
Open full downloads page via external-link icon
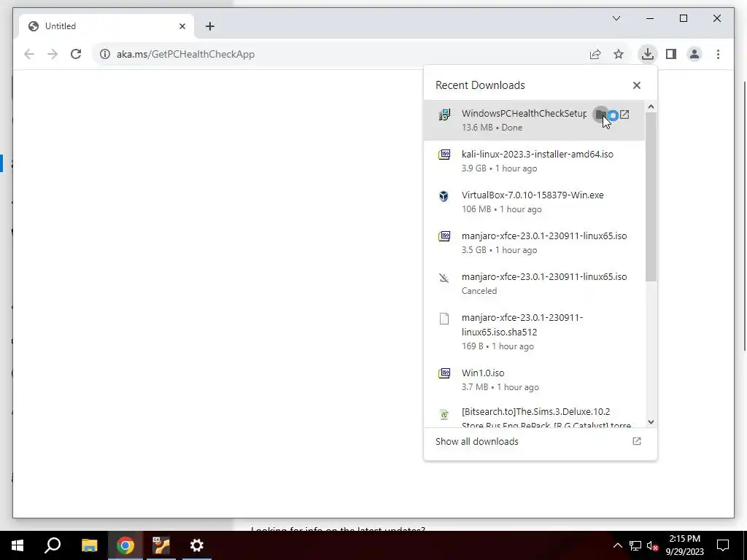pyautogui.click(x=636, y=441)
